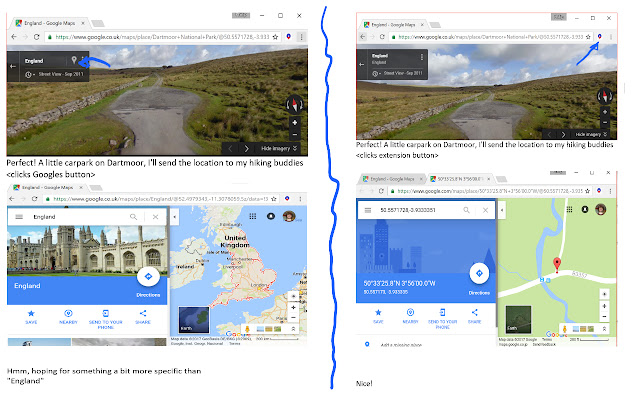This screenshot has height=400, width=640.
Task: Click account avatar in England map window
Action: (x=289, y=216)
